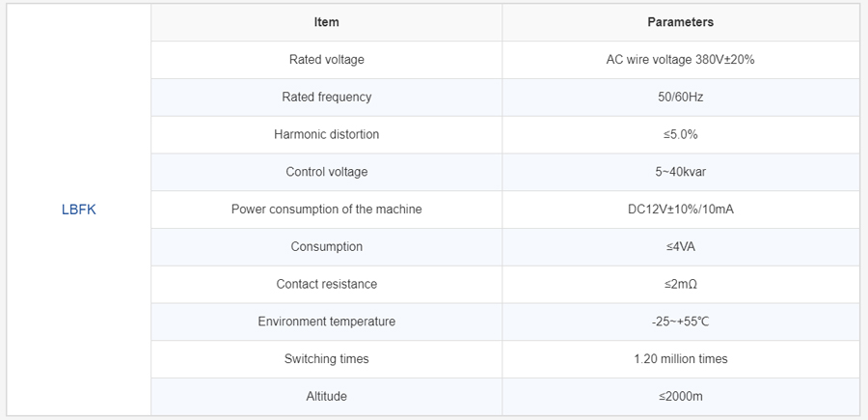
Task: Click the 5~40kvar value
Action: [680, 172]
